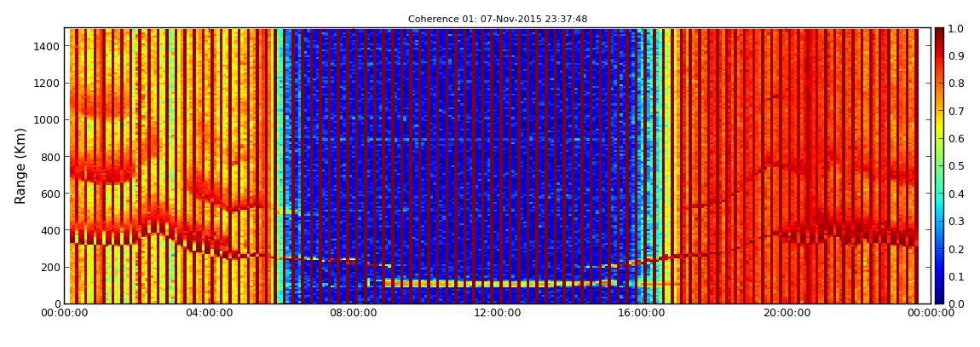
Task: Click the 1200 tick label on the range axis
Action: point(45,84)
